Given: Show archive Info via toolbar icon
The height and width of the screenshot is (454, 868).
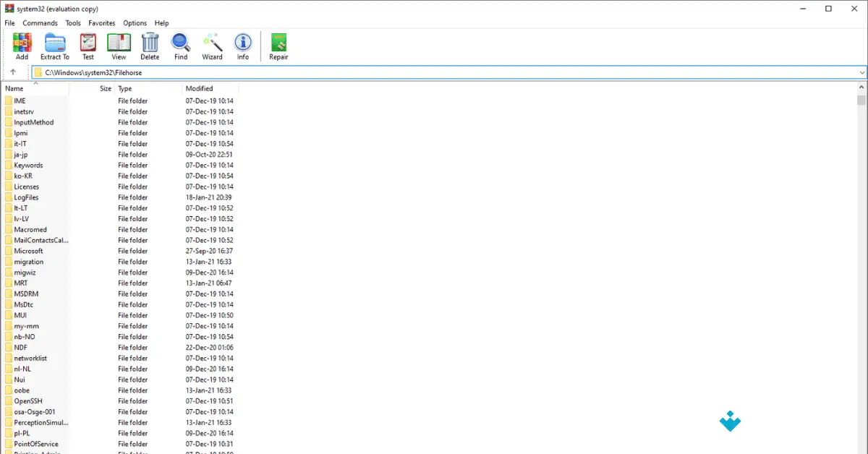Looking at the screenshot, I should pos(242,45).
